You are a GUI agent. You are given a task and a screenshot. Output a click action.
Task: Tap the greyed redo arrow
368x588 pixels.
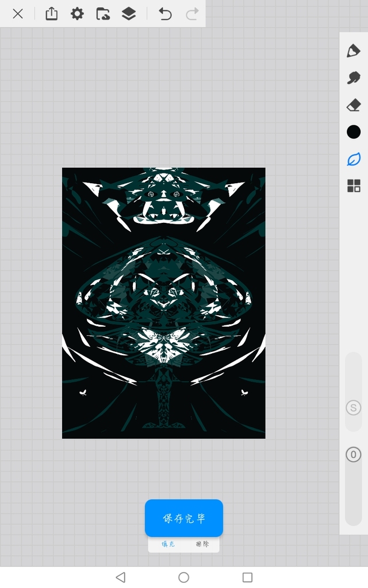(x=192, y=14)
